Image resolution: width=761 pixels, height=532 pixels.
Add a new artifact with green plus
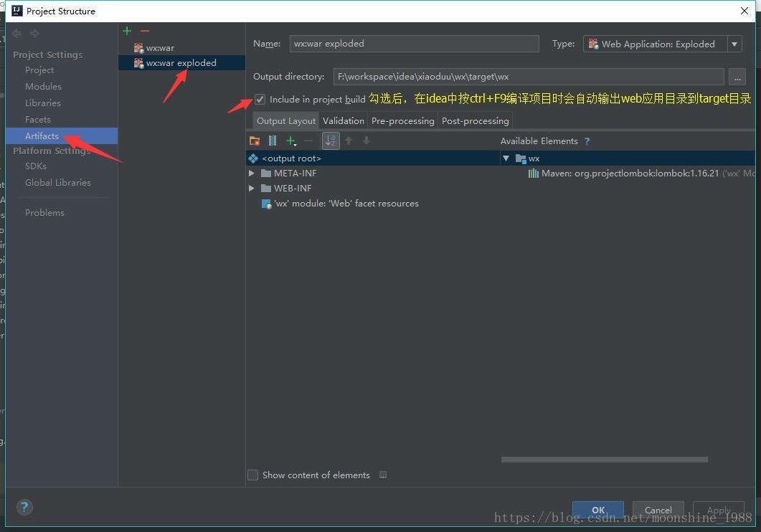(x=127, y=31)
